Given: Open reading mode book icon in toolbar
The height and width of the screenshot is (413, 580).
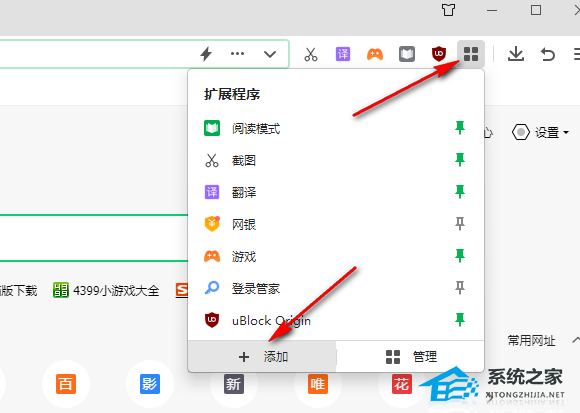Looking at the screenshot, I should click(407, 54).
